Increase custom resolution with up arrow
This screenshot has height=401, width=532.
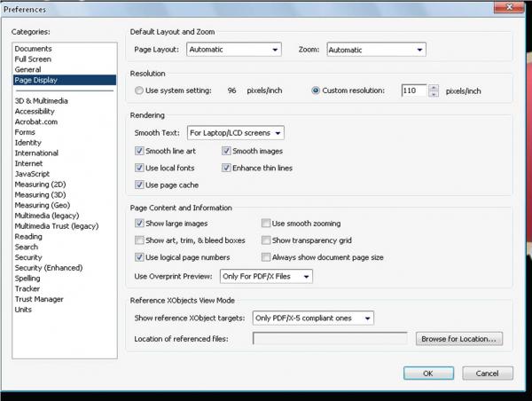pyautogui.click(x=434, y=88)
